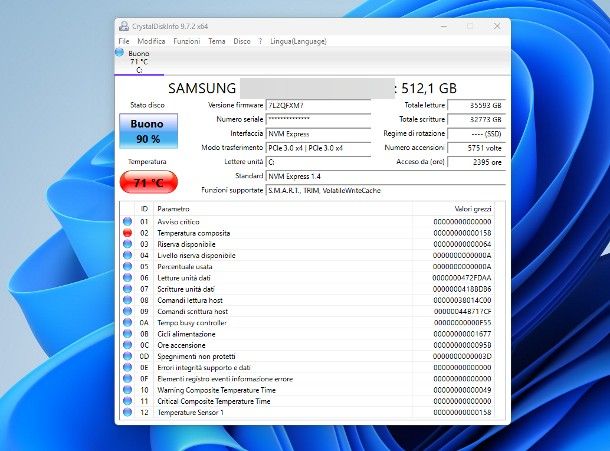Minimize the CrystalDiskInfo window

(x=444, y=26)
